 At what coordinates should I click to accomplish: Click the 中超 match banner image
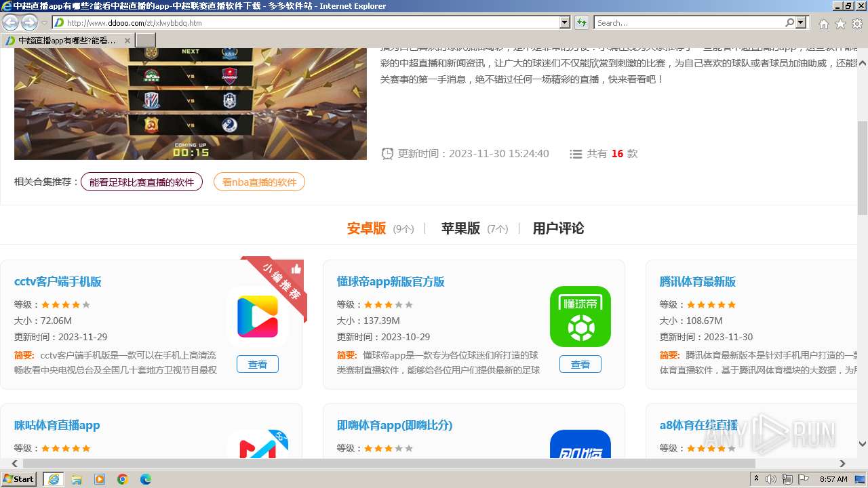(191, 104)
